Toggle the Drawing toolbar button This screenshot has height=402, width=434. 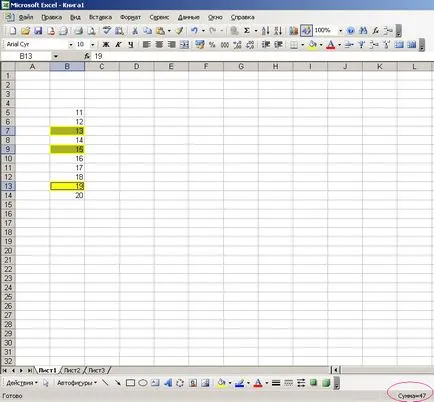click(306, 31)
